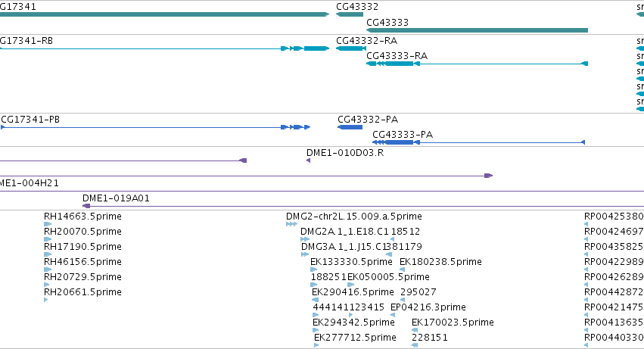The height and width of the screenshot is (349, 644).
Task: Open the RH17190.5prime EST label
Action: click(82, 247)
